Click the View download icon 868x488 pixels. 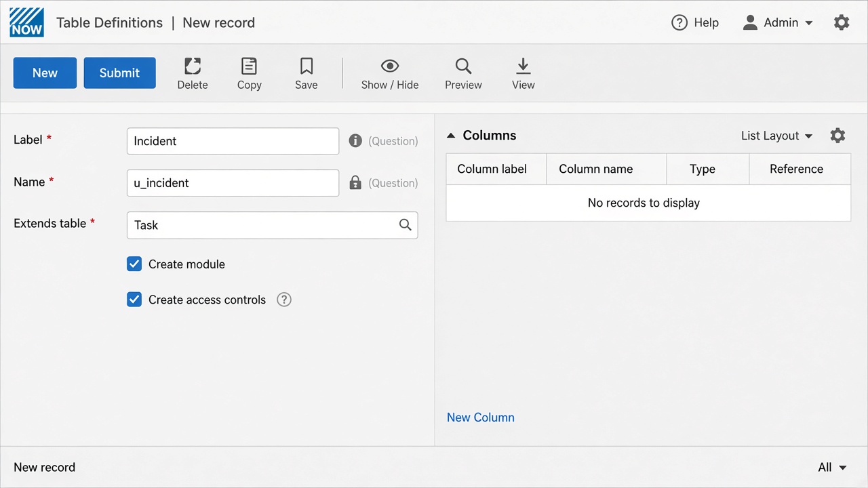tap(523, 66)
